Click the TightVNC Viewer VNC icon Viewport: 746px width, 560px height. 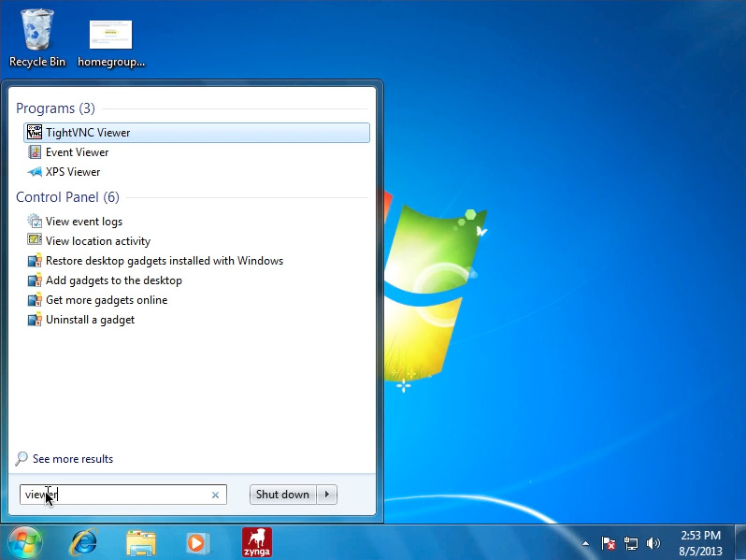pos(35,132)
